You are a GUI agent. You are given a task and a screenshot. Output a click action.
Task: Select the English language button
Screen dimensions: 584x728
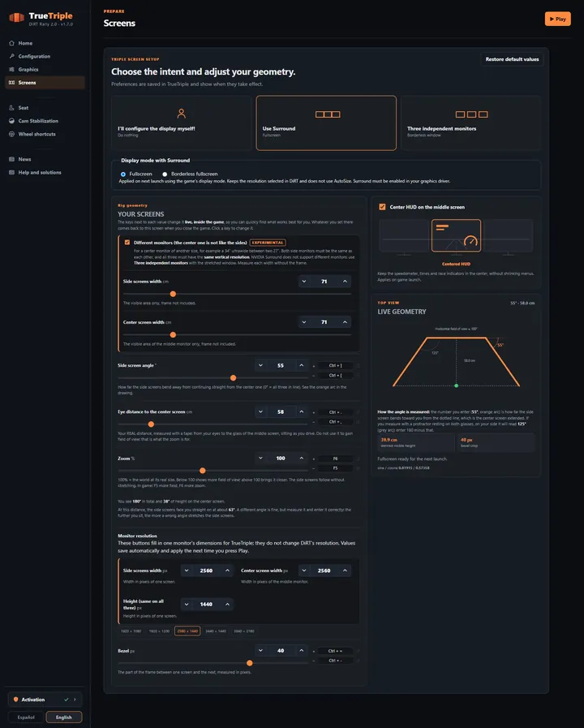coord(64,717)
